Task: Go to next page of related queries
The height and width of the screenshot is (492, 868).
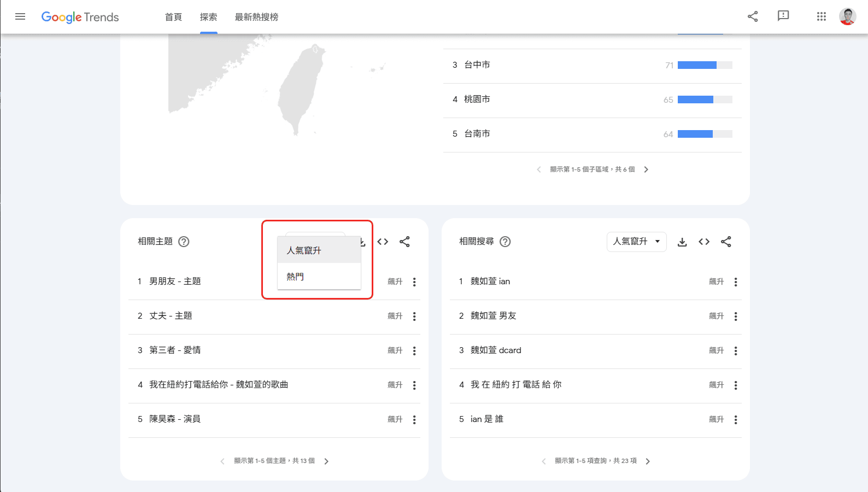Action: click(x=648, y=461)
